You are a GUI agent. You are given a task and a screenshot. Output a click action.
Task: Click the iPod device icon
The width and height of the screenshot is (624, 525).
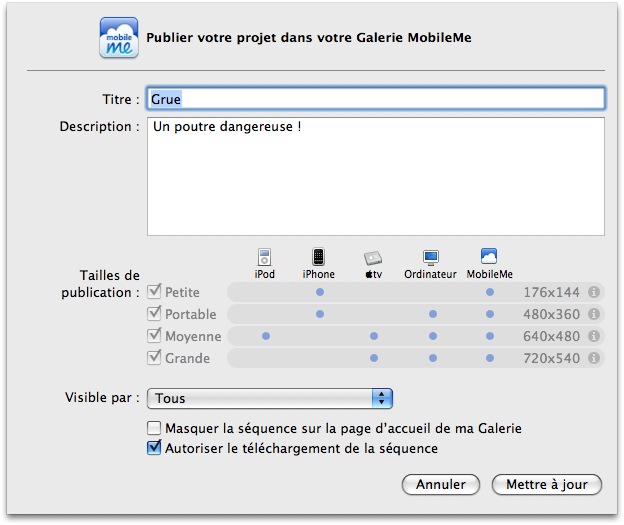[264, 257]
